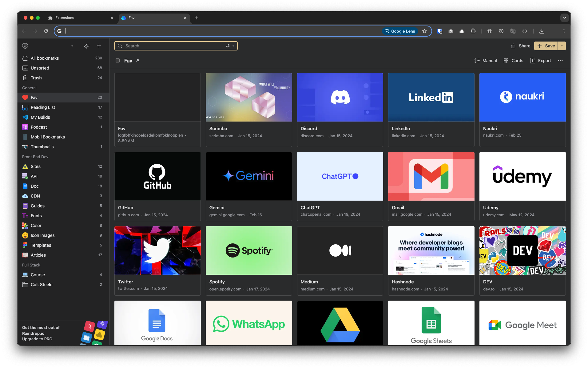Collapse the Front End Dev group header
588x368 pixels.
pyautogui.click(x=35, y=157)
